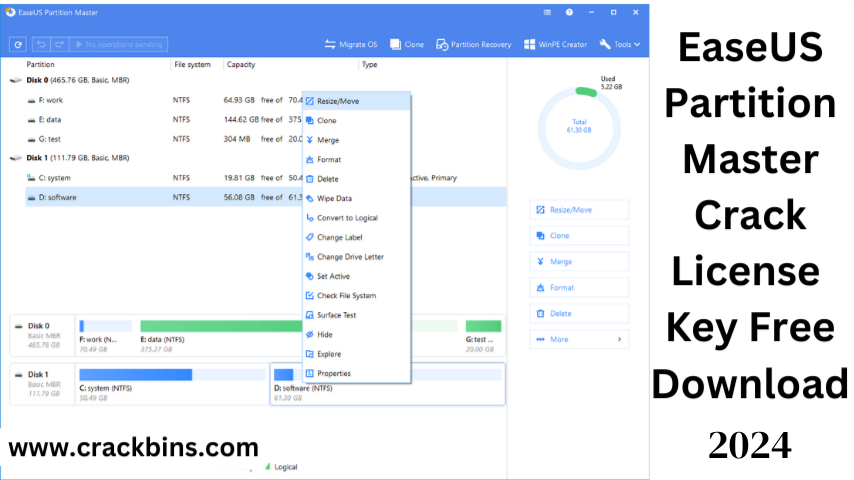Click the Disk 0 Basic MBR label in disk map
This screenshot has height=480, width=854.
coord(42,336)
